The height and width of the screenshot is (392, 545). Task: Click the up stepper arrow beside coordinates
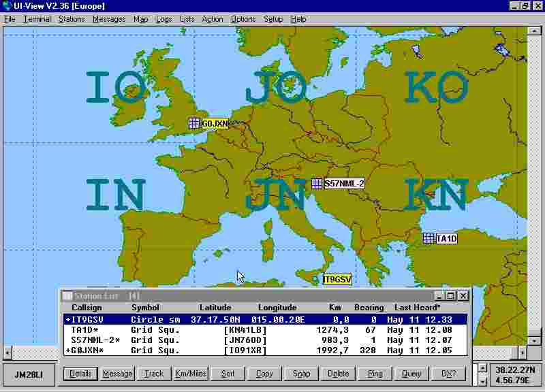(x=482, y=368)
